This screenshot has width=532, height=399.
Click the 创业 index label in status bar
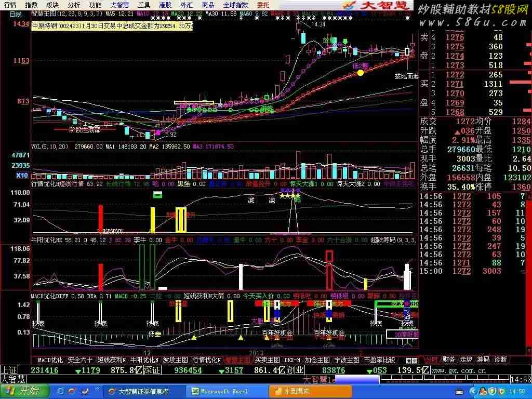295,370
